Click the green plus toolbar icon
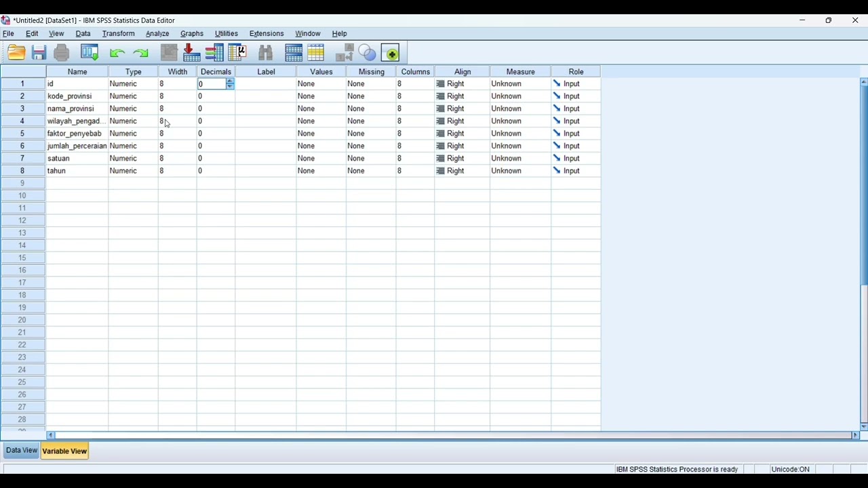 (391, 53)
